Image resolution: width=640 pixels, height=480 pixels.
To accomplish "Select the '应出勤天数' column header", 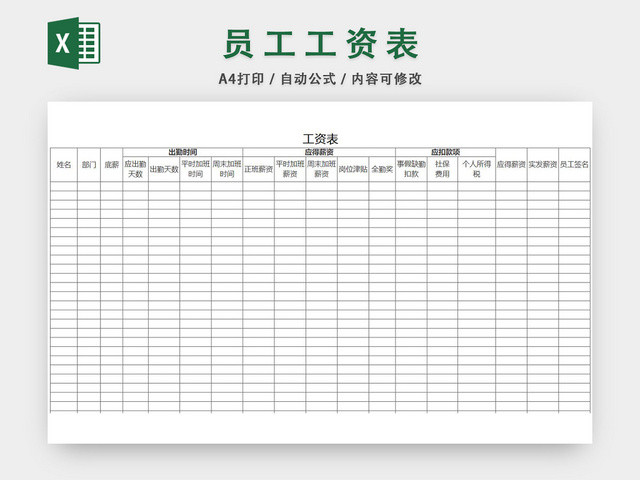I will [x=136, y=169].
